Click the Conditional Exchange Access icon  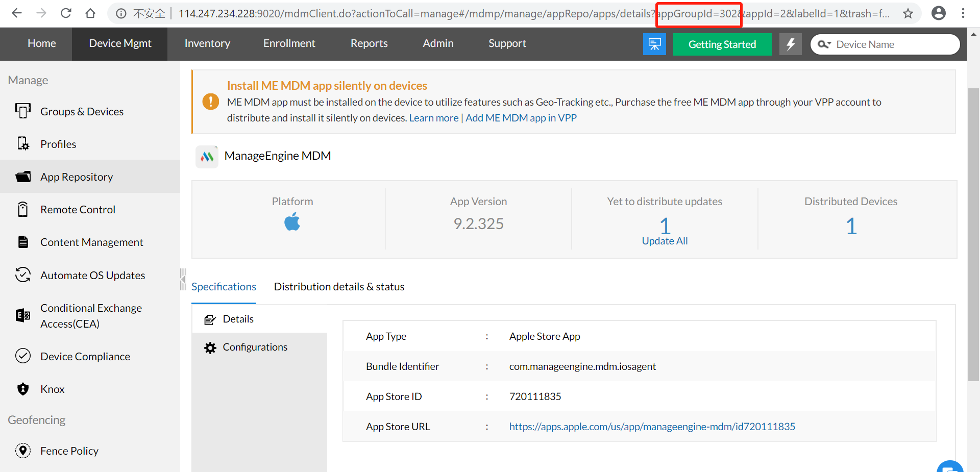(x=23, y=315)
